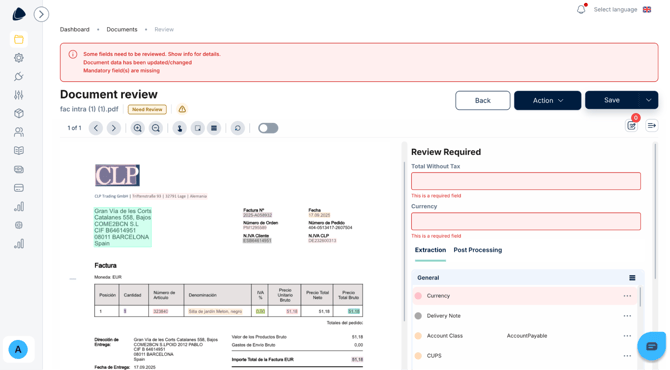The height and width of the screenshot is (370, 670).
Task: Zoom in on the document
Action: [x=138, y=128]
